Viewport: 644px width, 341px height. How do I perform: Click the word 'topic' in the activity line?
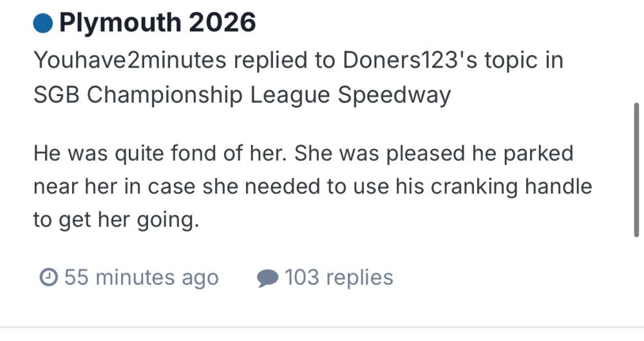(498, 60)
